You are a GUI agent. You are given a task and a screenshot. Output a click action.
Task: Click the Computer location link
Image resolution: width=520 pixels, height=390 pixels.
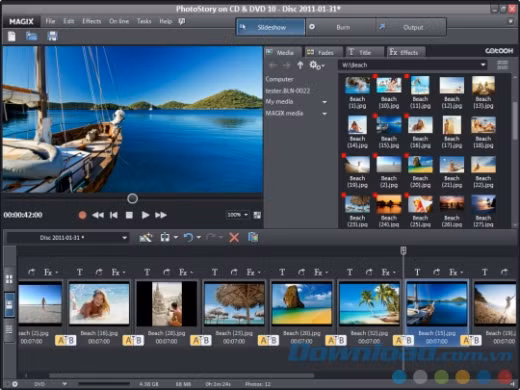279,79
